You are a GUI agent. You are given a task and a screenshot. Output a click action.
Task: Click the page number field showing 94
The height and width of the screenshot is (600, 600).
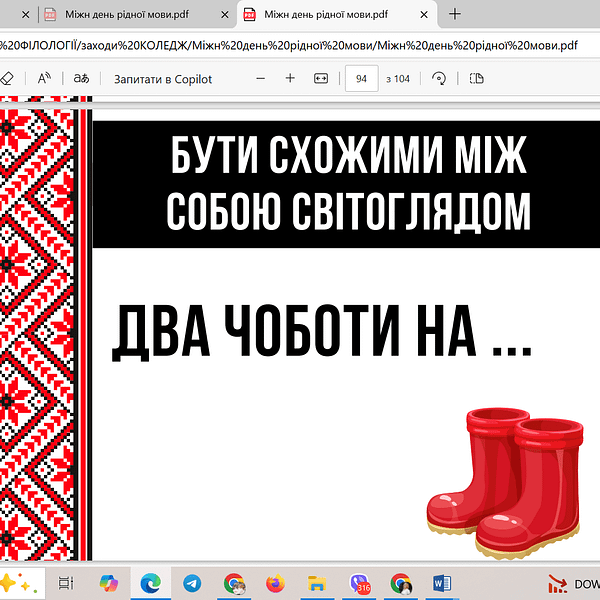point(361,78)
